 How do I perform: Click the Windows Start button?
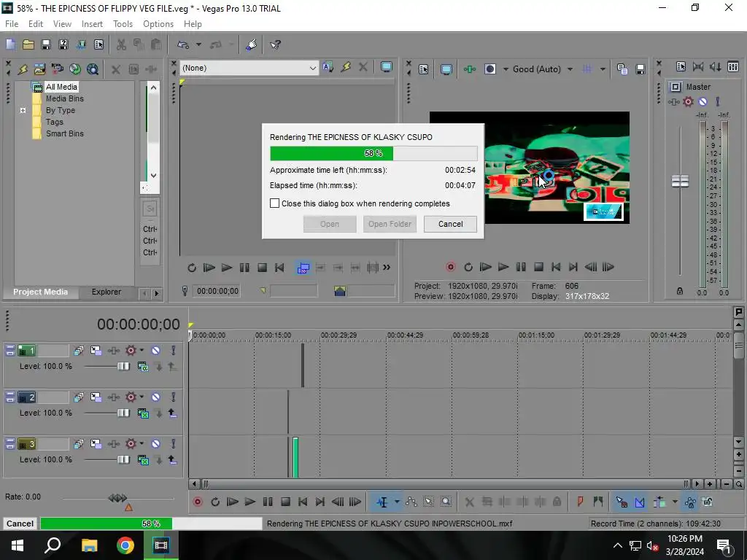point(18,545)
